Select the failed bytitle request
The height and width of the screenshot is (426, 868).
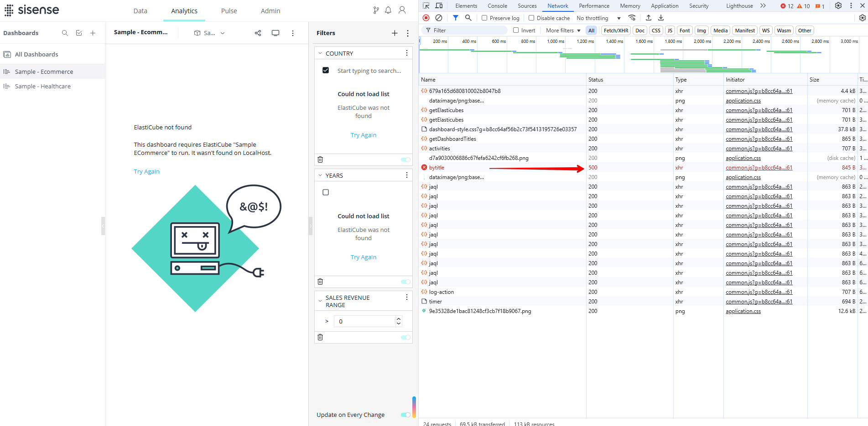[x=437, y=168]
